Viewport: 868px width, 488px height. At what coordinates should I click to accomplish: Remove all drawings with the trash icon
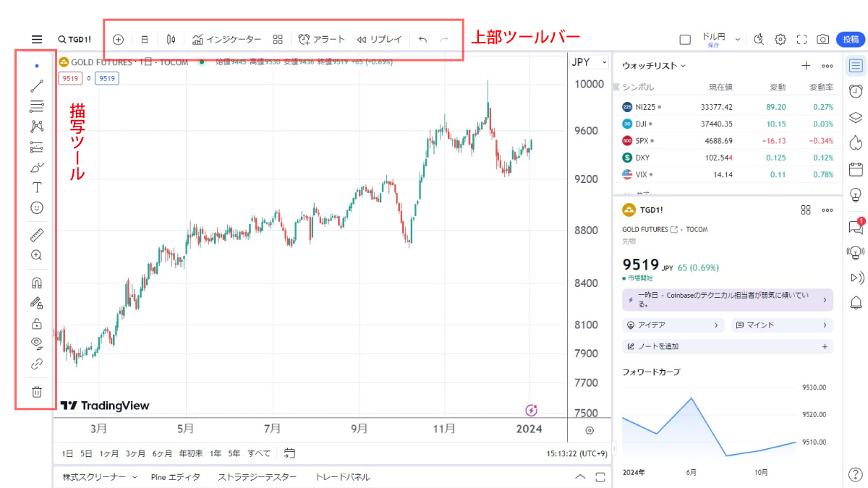(37, 391)
